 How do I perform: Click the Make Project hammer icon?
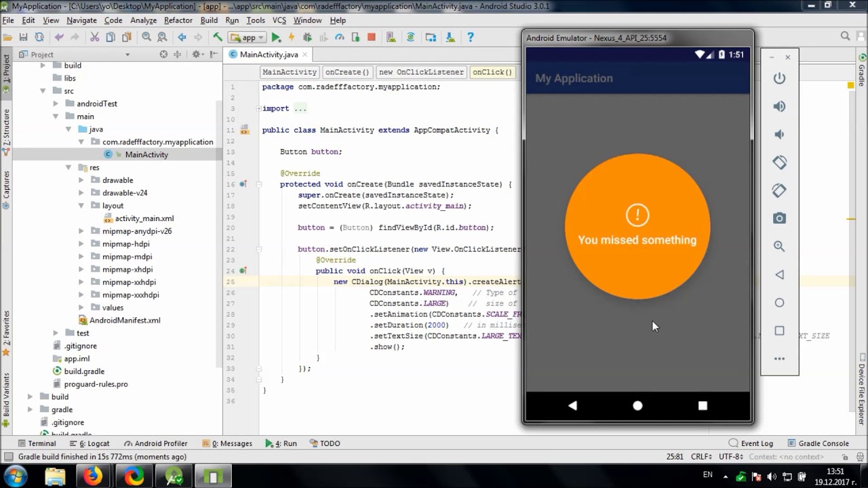click(218, 37)
